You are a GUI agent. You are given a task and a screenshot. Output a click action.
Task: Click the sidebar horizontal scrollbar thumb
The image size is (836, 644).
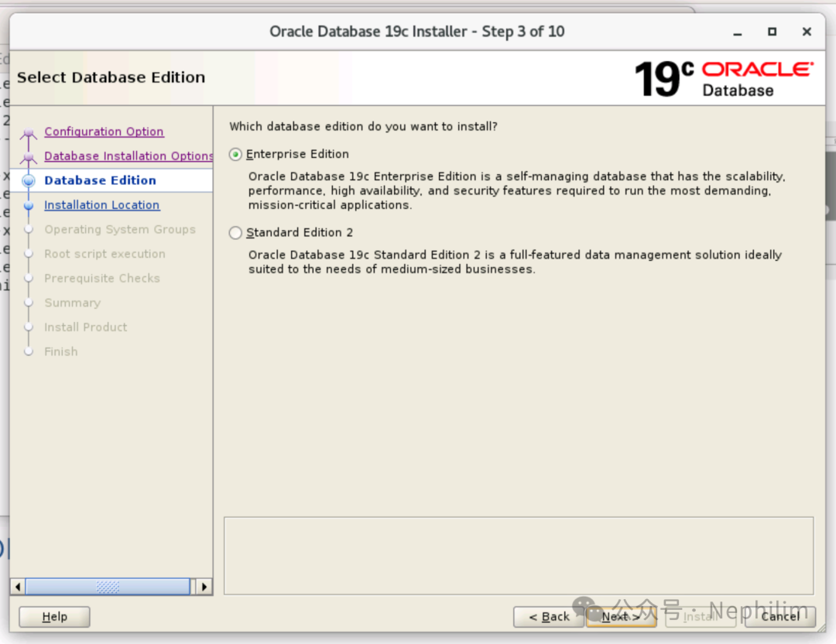click(108, 587)
